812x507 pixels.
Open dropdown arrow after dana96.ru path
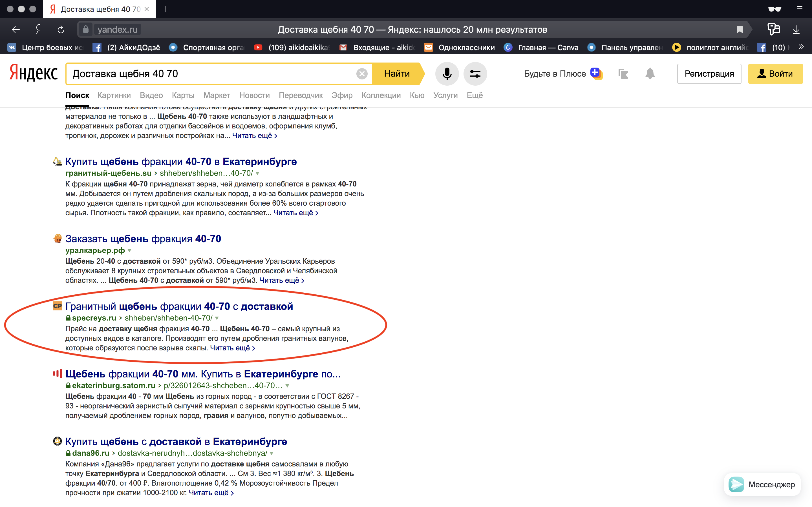pos(272,453)
